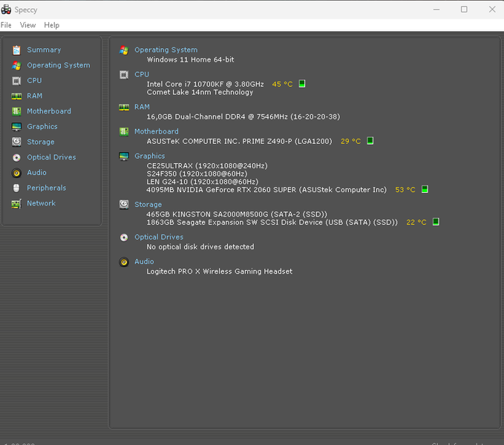Click the CPU chip sidebar icon
Viewport: 504px width, 445px height.
click(16, 81)
